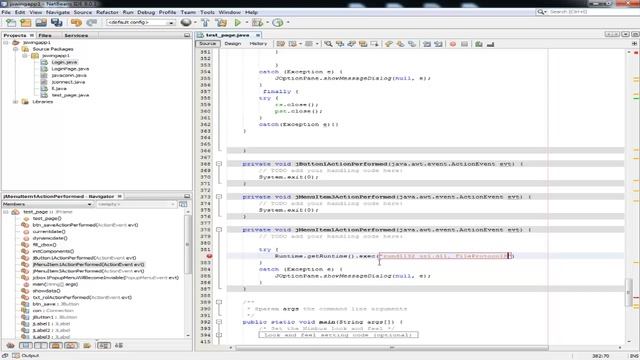Click the Stop Macro Recording icon
This screenshot has width=640, height=360.
(x=464, y=44)
